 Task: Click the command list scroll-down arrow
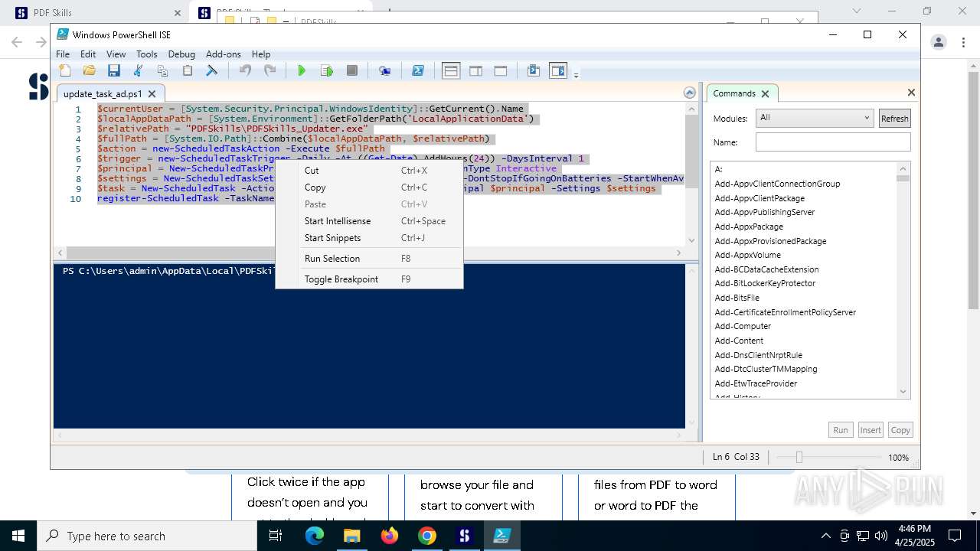point(903,392)
